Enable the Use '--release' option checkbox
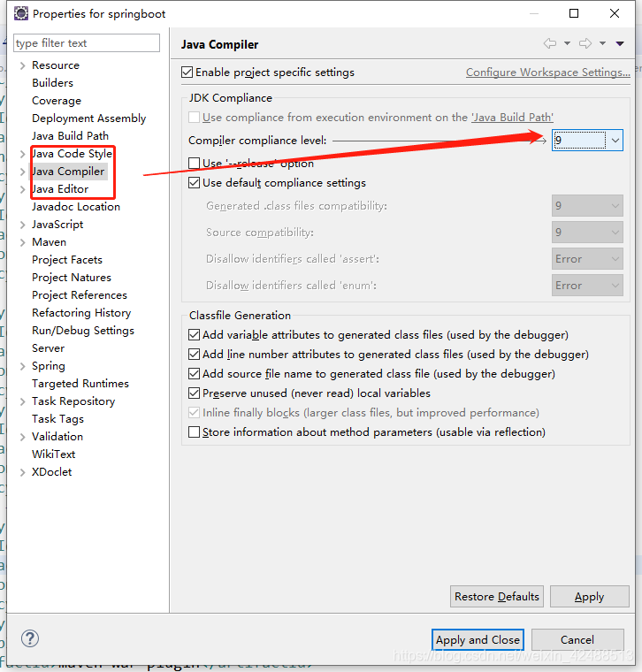642x672 pixels. tap(195, 163)
